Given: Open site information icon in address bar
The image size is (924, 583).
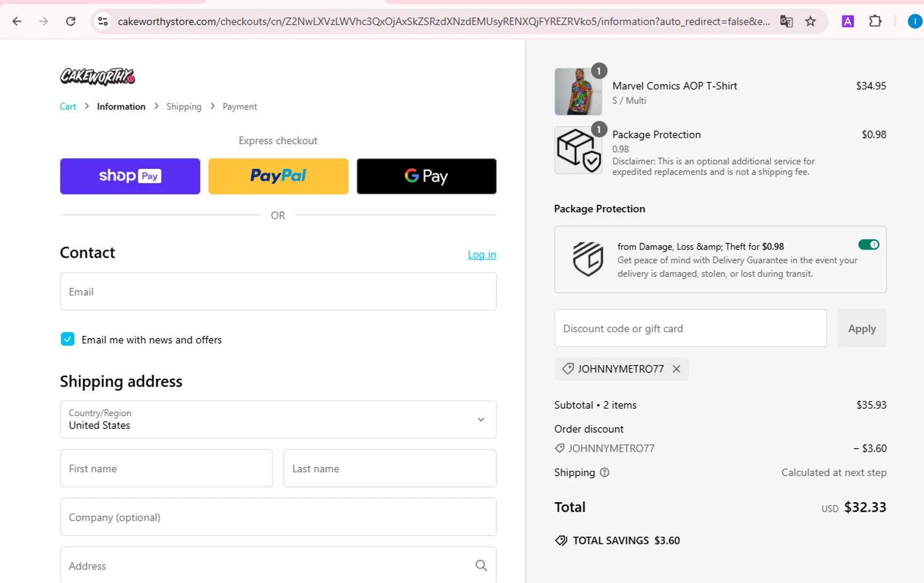Looking at the screenshot, I should pos(103,22).
